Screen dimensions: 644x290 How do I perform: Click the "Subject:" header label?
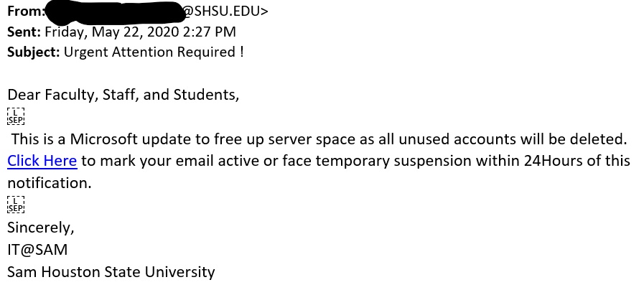click(x=33, y=52)
